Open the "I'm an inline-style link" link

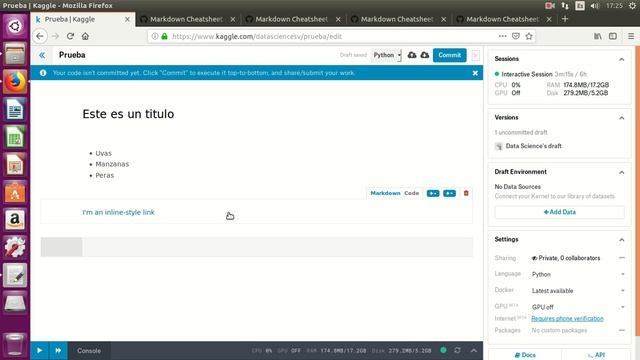pos(118,212)
